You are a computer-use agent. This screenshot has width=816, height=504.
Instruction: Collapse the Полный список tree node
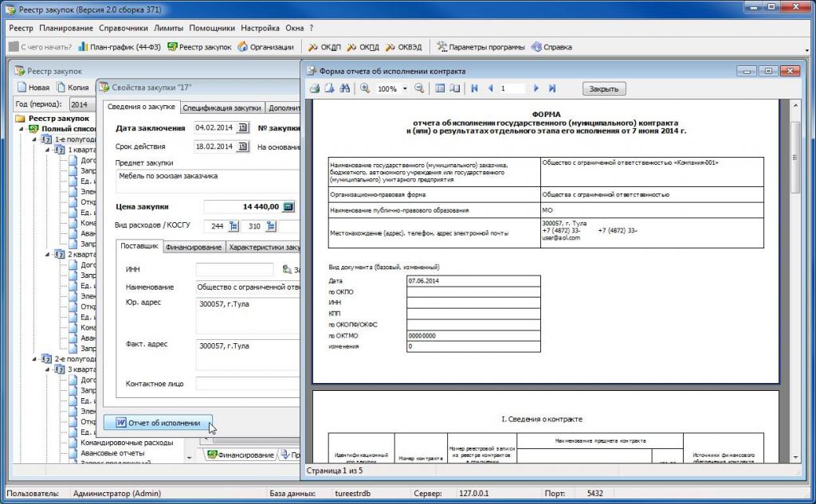(23, 129)
